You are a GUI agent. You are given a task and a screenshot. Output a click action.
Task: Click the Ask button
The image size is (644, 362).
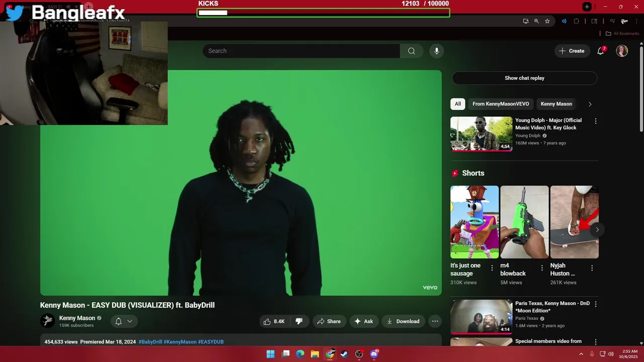click(x=364, y=321)
